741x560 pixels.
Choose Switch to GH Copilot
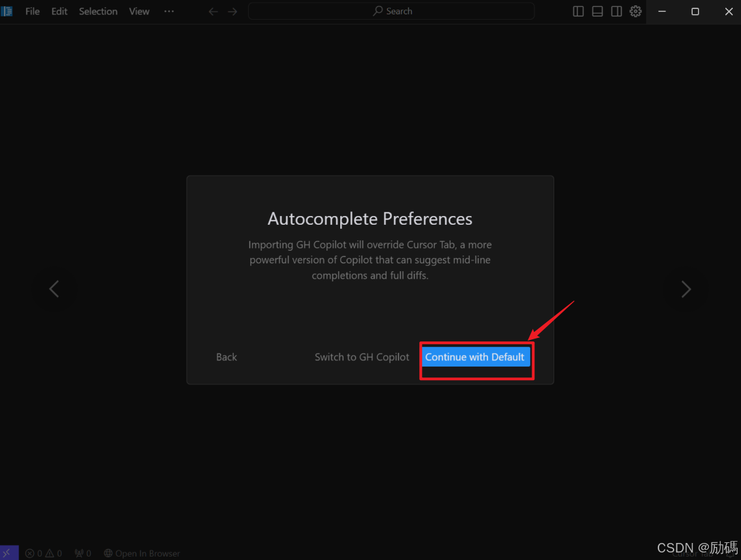point(362,357)
